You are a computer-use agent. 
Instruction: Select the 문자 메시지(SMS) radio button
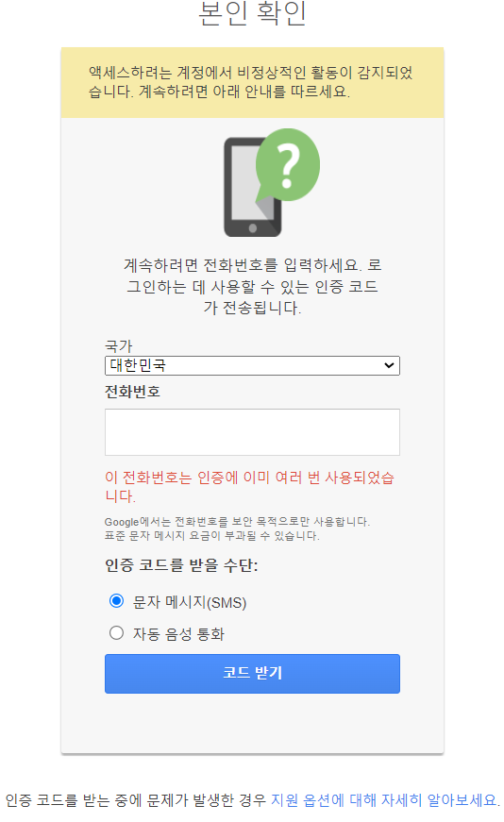(116, 601)
